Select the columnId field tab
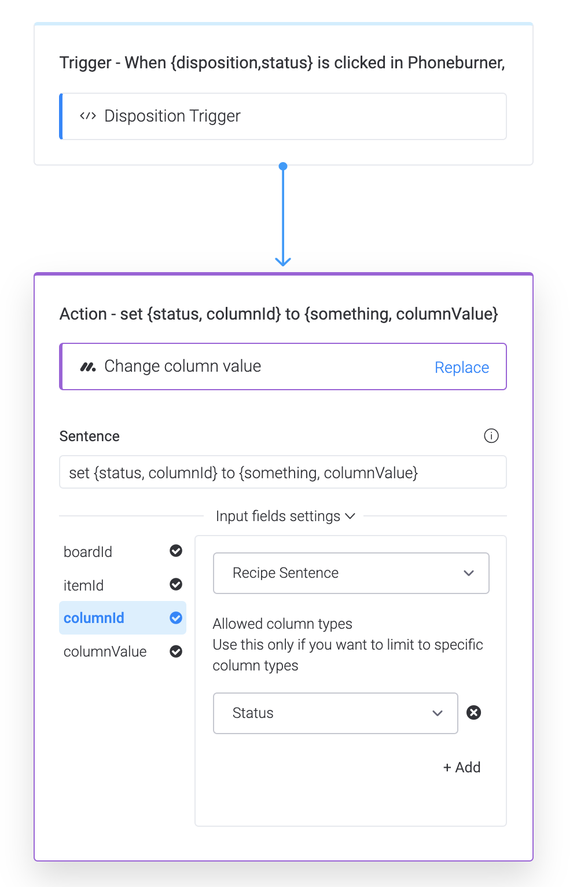The height and width of the screenshot is (887, 588). [123, 618]
